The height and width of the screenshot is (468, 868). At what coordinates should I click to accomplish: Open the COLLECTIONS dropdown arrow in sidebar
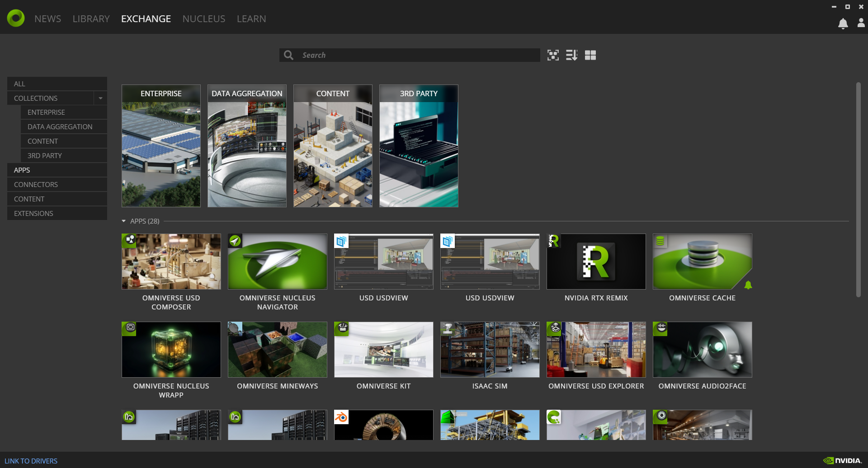(100, 98)
